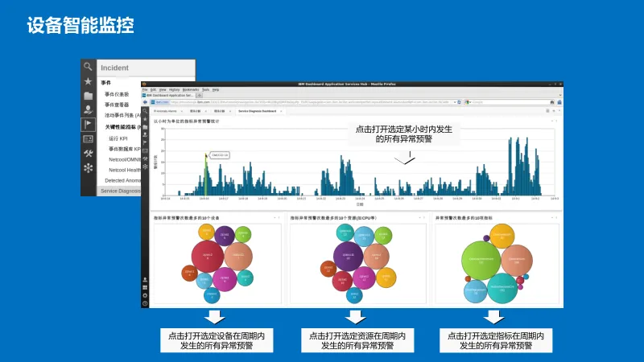The height and width of the screenshot is (362, 644).
Task: Open 活动事件列表 in the Incident menu
Action: (122, 115)
